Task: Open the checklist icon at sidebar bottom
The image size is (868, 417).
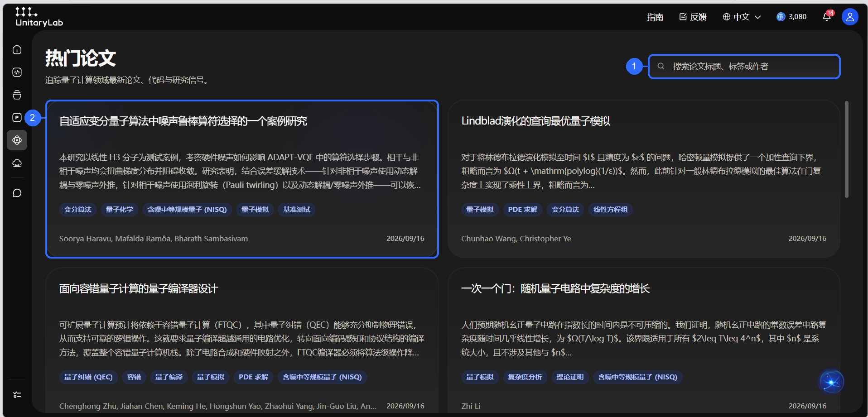Action: pyautogui.click(x=17, y=395)
